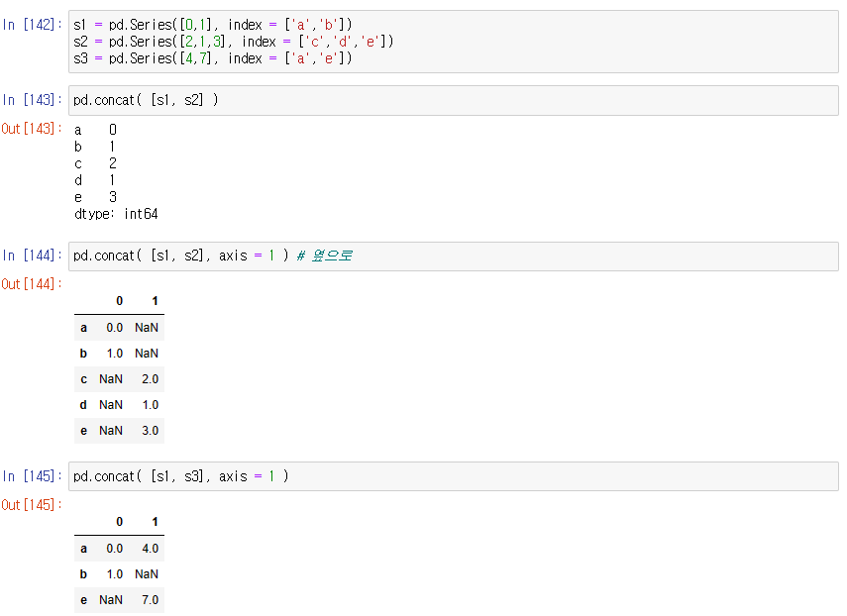
Task: Select the Out [144] prompt label
Action: click(x=32, y=284)
